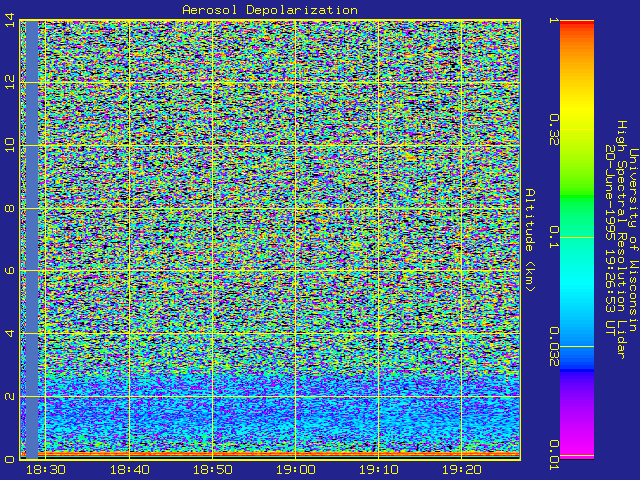
Task: Click the solid blue missing-data column
Action: click(x=32, y=240)
